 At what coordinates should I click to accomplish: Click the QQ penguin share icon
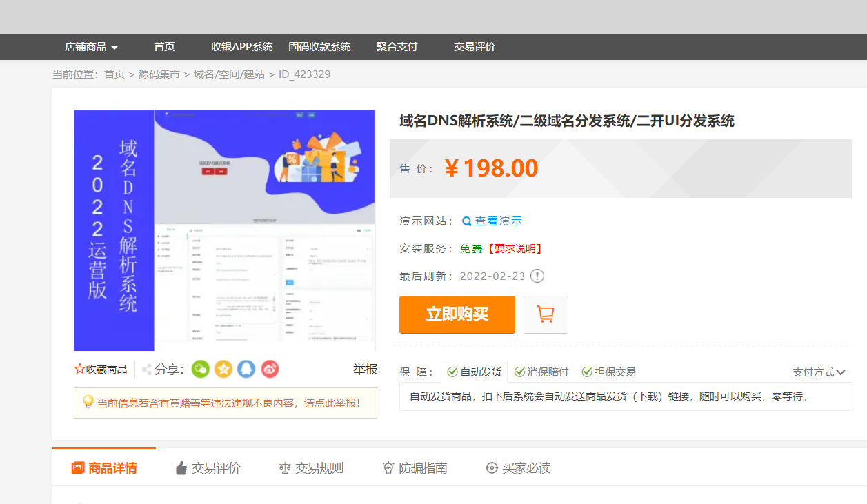coord(246,369)
